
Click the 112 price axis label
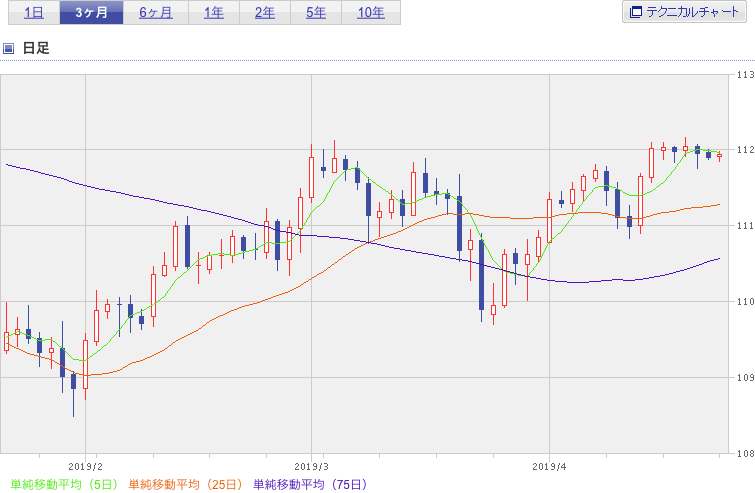pos(745,150)
